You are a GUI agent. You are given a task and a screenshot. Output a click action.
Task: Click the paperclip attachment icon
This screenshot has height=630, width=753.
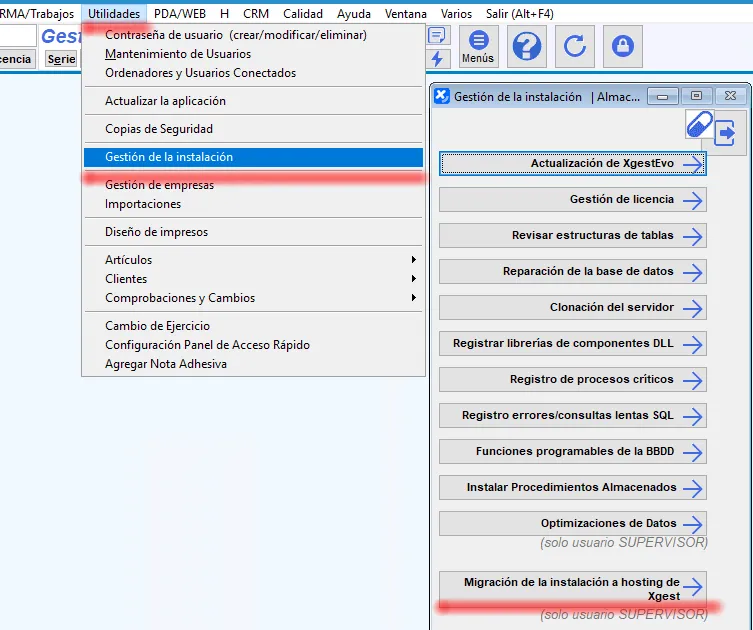pos(700,124)
